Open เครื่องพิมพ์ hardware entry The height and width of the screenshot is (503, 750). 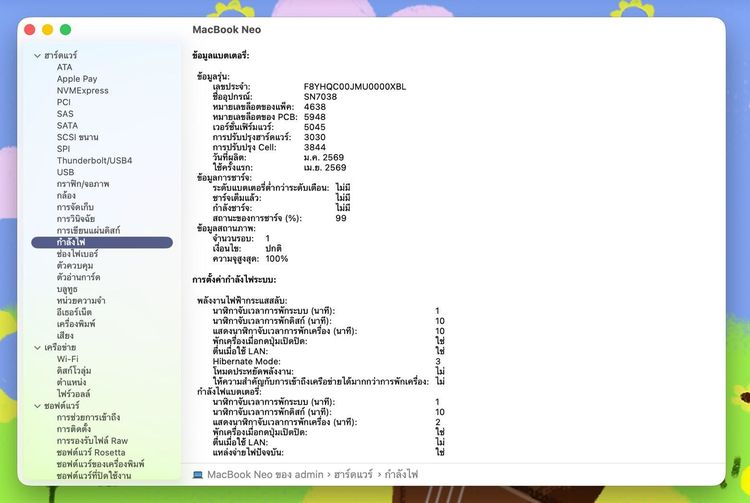[x=76, y=324]
